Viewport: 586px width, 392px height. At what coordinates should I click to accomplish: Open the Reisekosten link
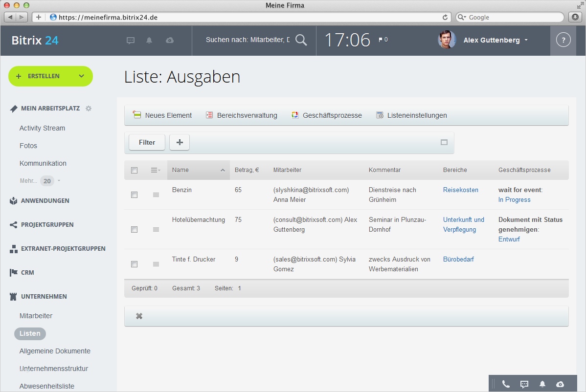pyautogui.click(x=460, y=190)
